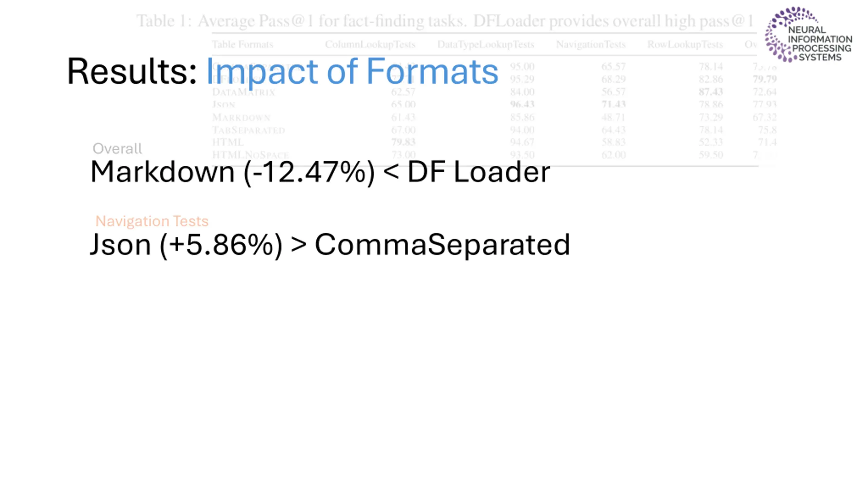Click the 'HTMLNoSpace' table row label
This screenshot has width=868, height=488.
tap(251, 155)
